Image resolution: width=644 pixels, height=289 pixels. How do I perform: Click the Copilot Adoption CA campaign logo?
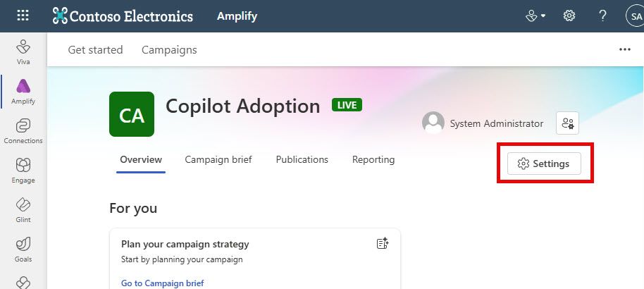tap(132, 114)
